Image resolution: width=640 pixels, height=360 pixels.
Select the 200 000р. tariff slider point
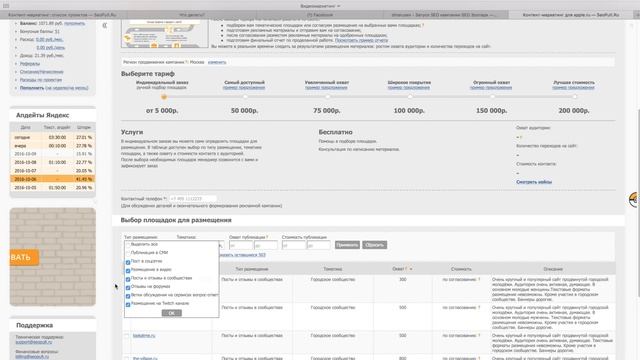pyautogui.click(x=575, y=97)
